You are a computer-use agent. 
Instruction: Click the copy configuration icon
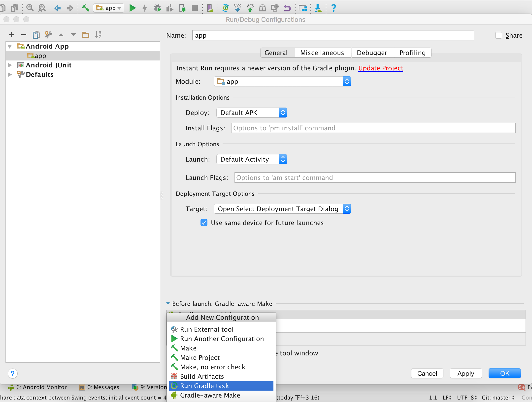(x=36, y=35)
